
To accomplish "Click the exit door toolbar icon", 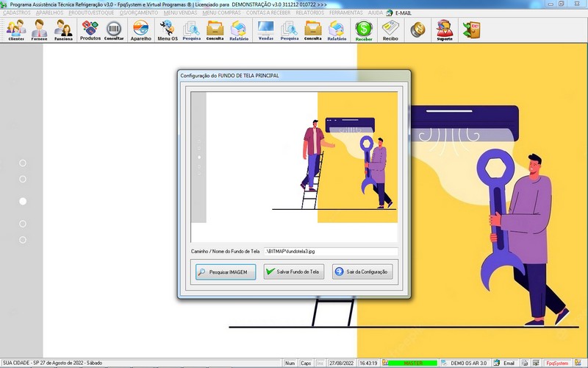I will click(x=471, y=30).
